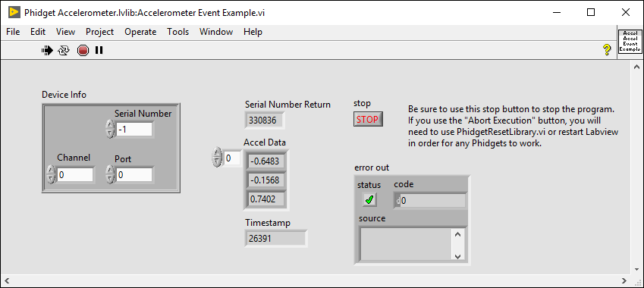Open the Context Help question mark
This screenshot has width=644, height=288.
(607, 50)
